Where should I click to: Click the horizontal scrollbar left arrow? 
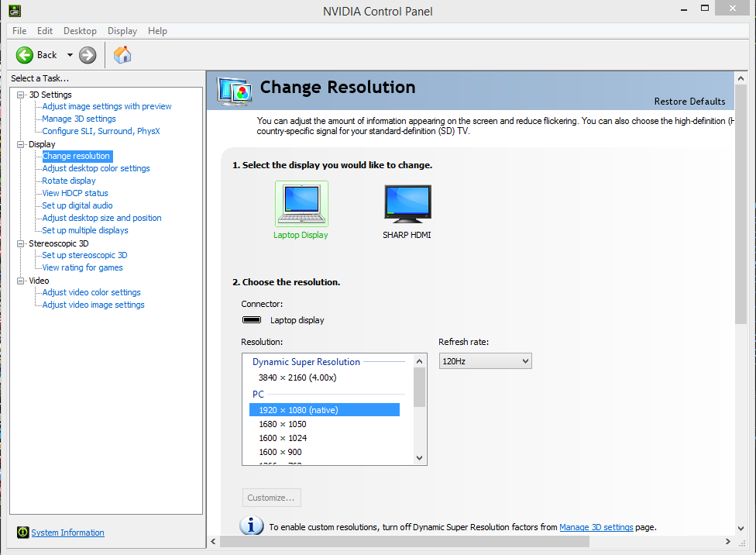(213, 542)
